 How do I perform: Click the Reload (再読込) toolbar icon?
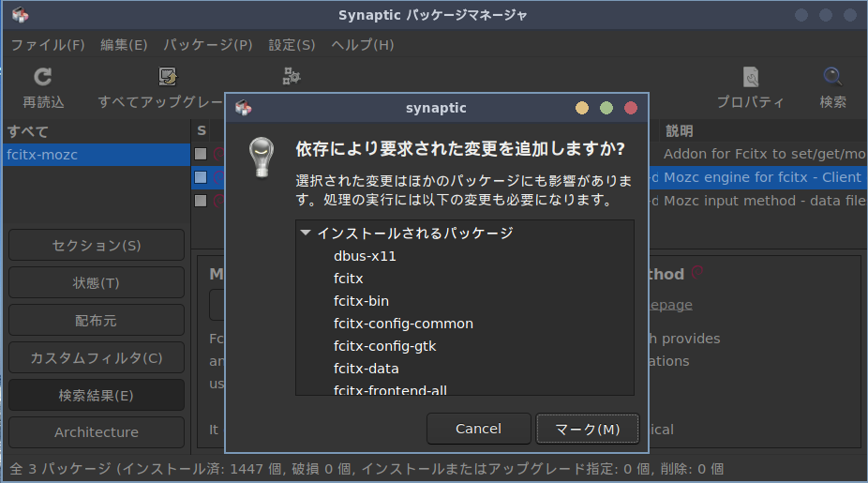pos(42,77)
